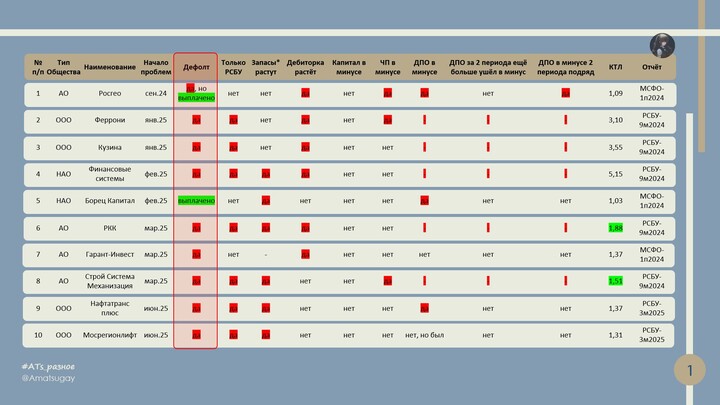
Task: Click the Наименование column header
Action: pyautogui.click(x=110, y=67)
